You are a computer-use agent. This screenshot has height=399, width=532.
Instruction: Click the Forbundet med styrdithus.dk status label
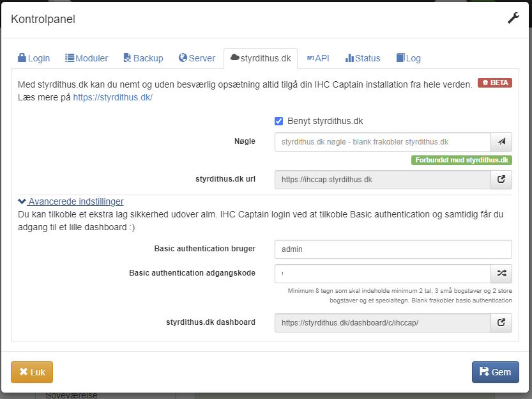click(x=461, y=160)
